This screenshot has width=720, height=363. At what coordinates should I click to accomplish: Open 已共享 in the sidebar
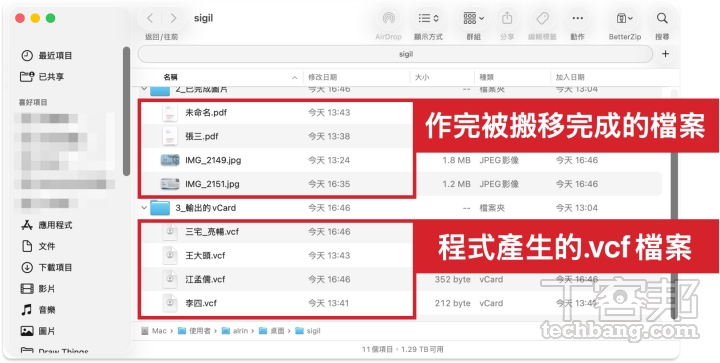42,77
